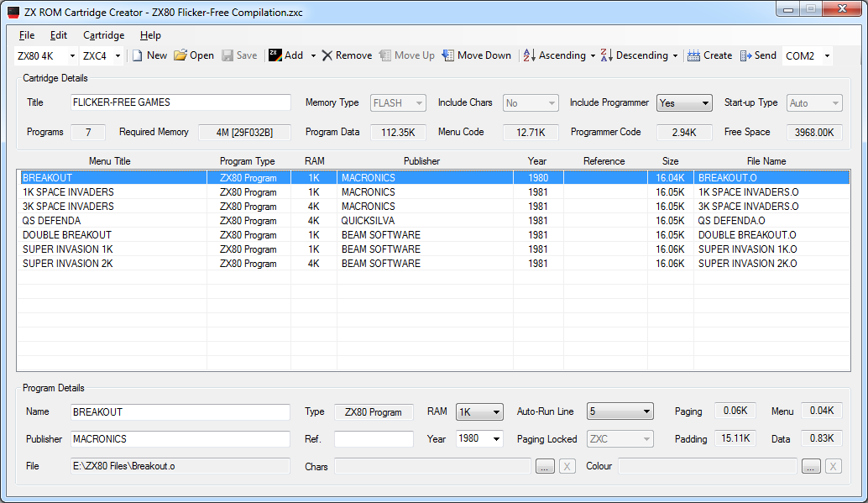
Task: Select the 3K SPACE INVADERS row
Action: click(x=433, y=207)
